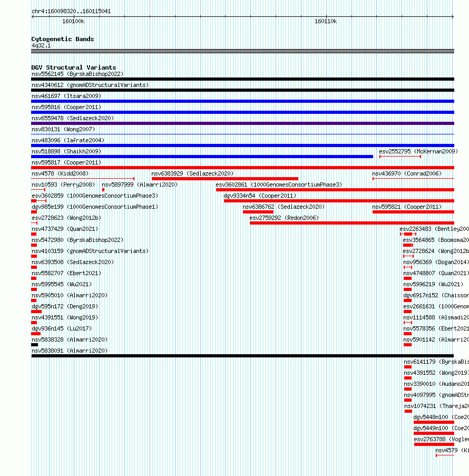
Task: Click nsv6559478 (Sedlazeck2020) label
Action: click(x=73, y=118)
